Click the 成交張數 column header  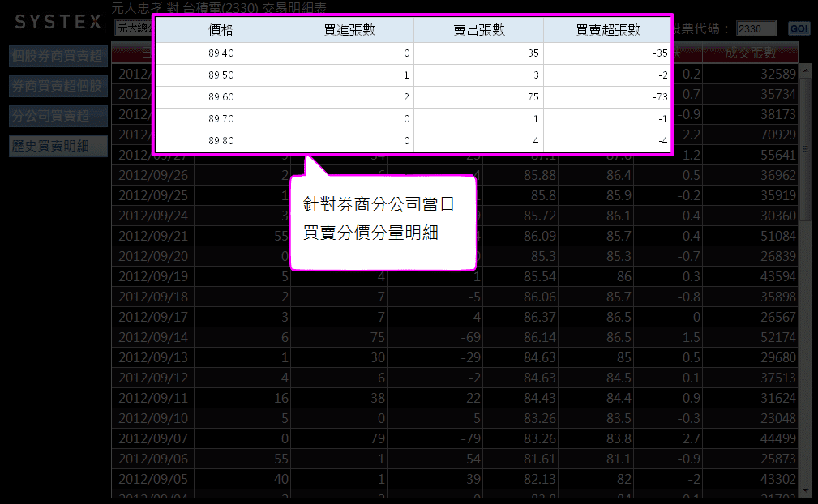coord(750,53)
